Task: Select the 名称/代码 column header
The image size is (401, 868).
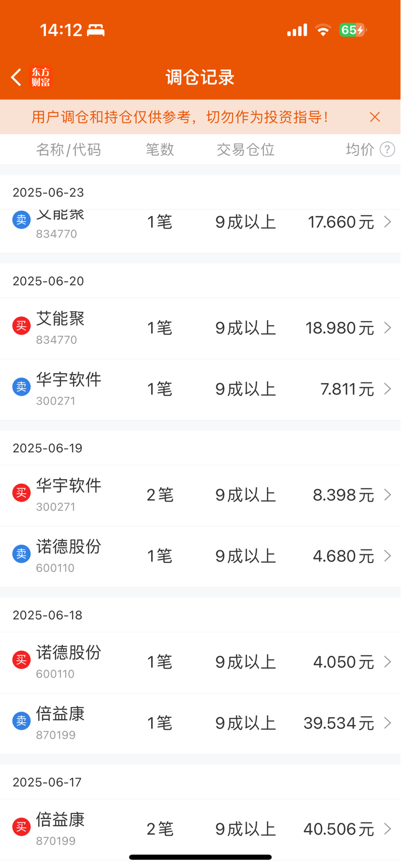Action: click(x=68, y=150)
